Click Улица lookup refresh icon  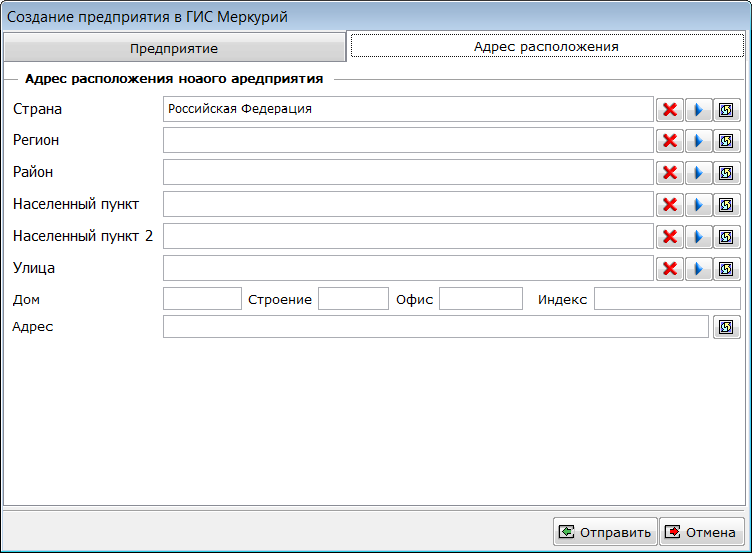coord(727,269)
